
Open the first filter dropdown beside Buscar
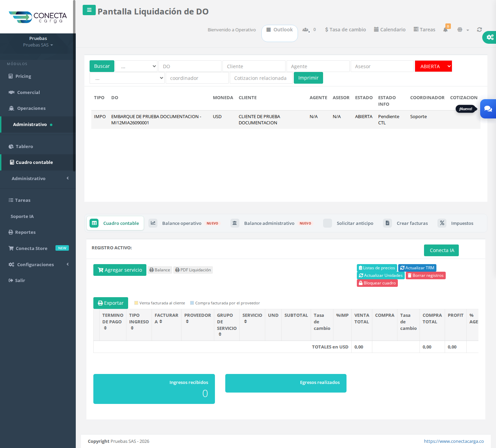pyautogui.click(x=136, y=66)
